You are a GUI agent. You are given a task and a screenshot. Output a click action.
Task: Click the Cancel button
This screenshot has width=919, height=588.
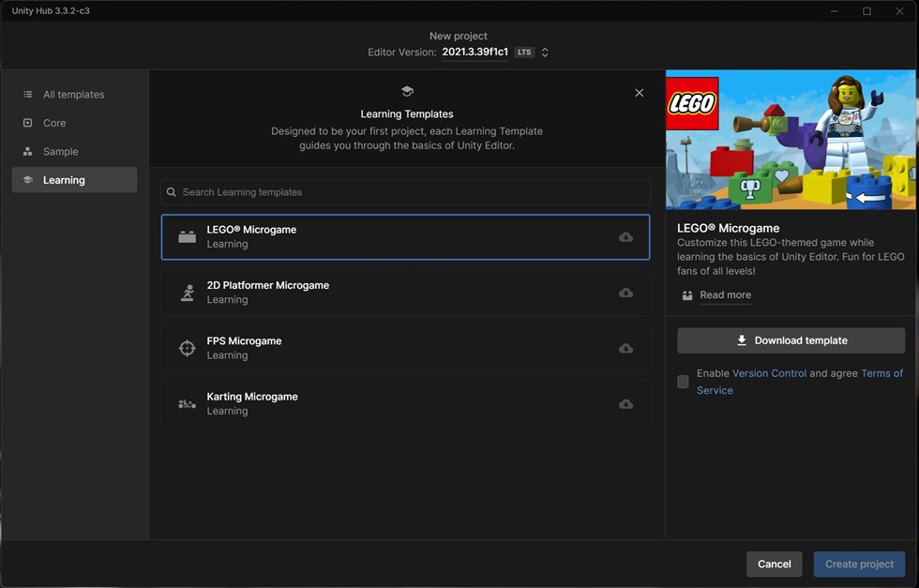pyautogui.click(x=775, y=564)
